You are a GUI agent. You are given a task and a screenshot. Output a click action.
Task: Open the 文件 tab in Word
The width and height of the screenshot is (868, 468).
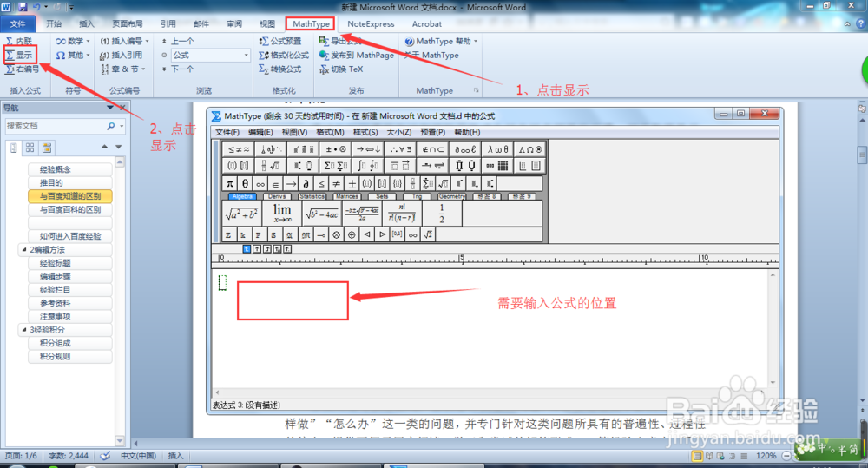pos(17,23)
